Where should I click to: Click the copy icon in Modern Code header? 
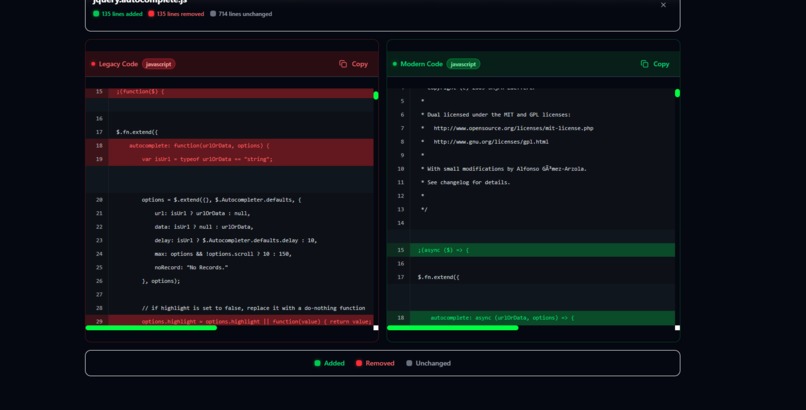pyautogui.click(x=645, y=64)
